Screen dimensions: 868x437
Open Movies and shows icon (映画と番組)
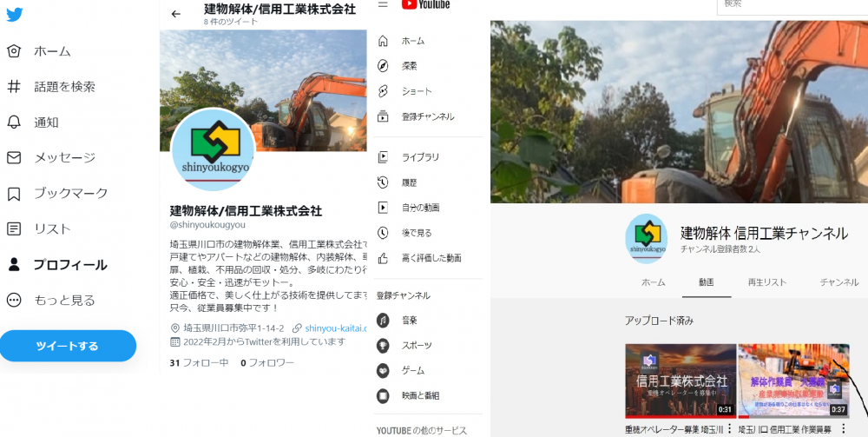[383, 395]
